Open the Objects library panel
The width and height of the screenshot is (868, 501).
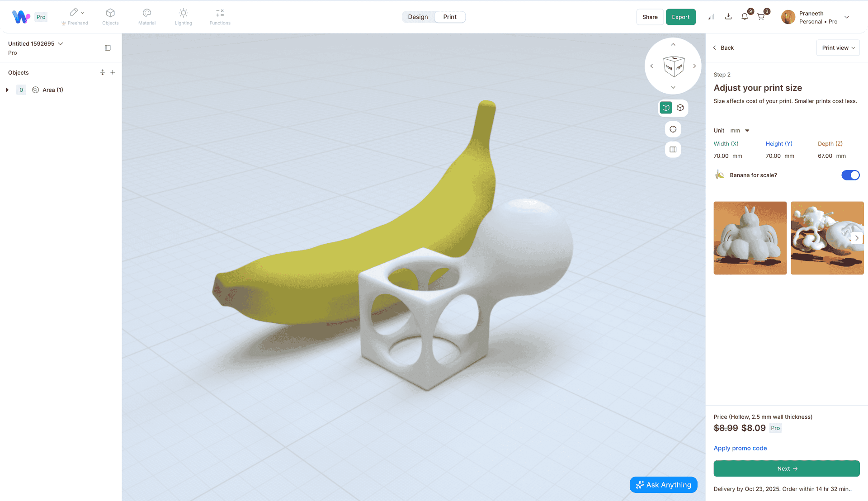110,17
